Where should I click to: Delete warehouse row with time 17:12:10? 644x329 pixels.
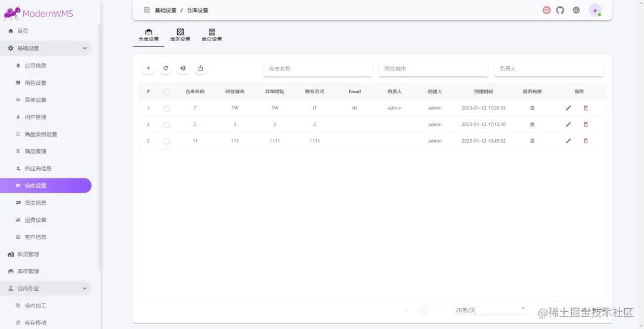(586, 125)
